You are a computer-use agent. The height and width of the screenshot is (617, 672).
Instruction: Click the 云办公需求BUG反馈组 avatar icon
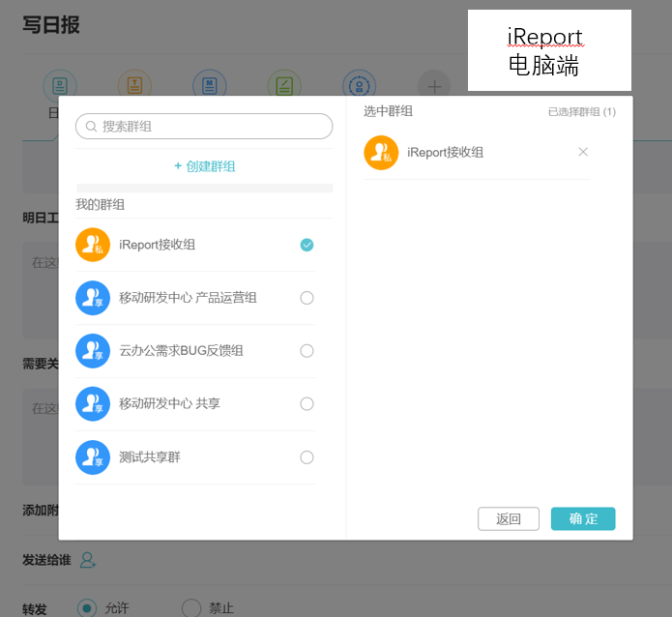coord(93,351)
